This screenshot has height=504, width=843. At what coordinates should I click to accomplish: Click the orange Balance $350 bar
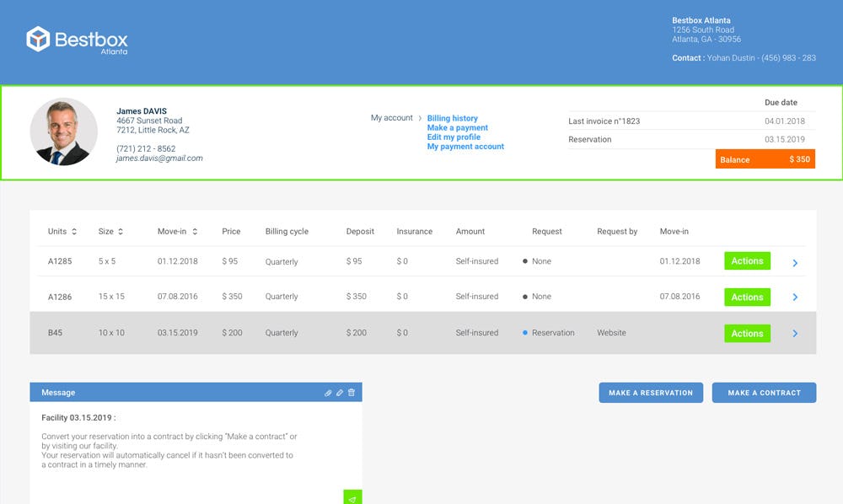click(x=765, y=159)
